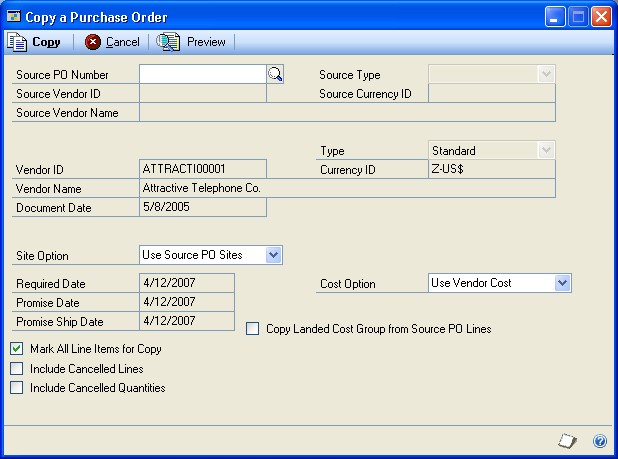Click the Source Vendor Name field

(348, 112)
